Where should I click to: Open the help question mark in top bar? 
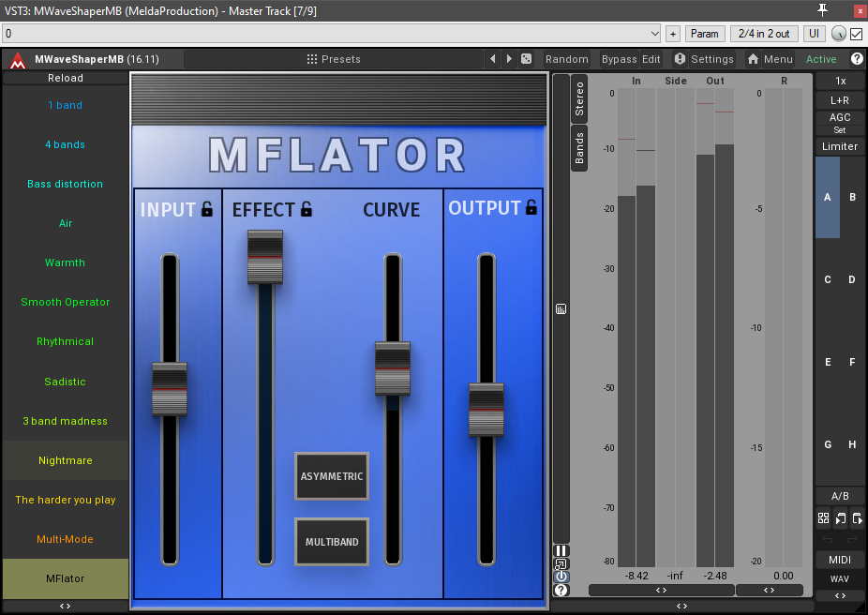[857, 59]
